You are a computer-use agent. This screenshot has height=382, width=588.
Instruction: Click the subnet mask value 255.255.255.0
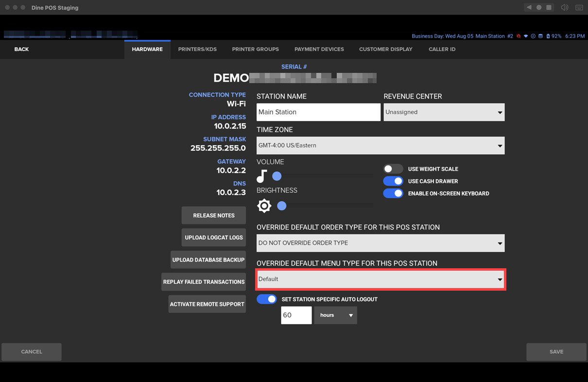tap(218, 148)
